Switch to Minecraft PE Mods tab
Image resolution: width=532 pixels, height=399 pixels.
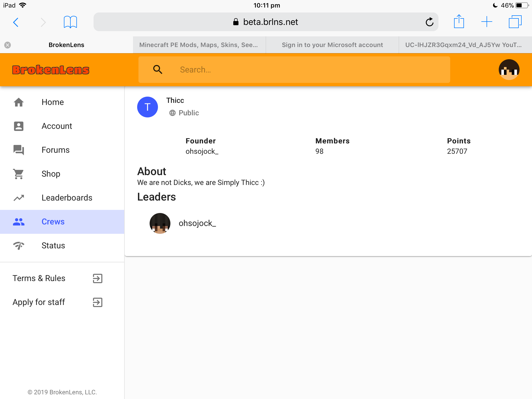[199, 45]
